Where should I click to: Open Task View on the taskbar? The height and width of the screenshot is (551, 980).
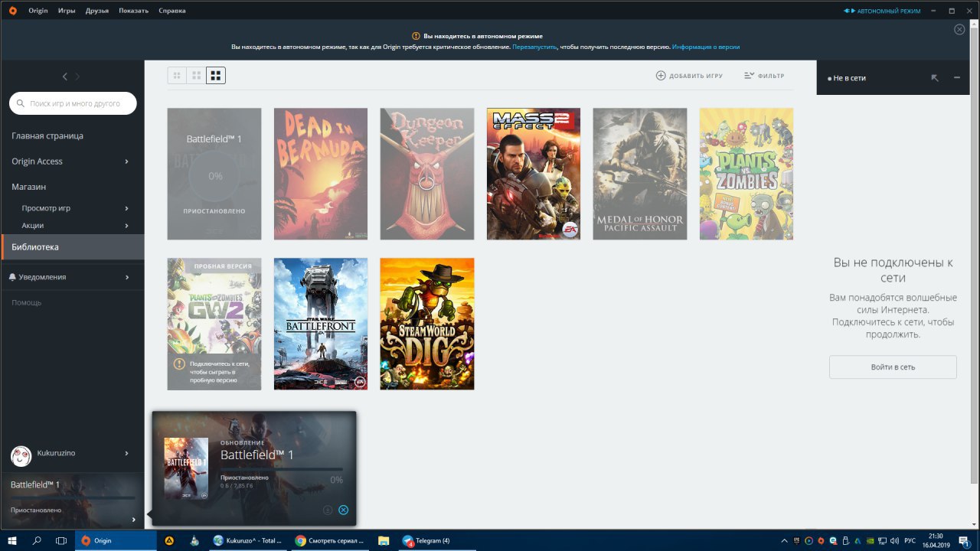coord(61,540)
